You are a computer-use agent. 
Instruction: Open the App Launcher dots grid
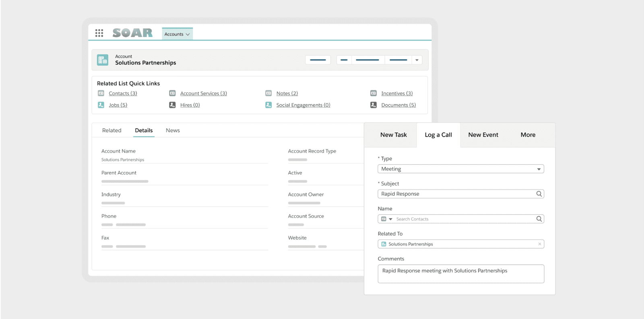(x=99, y=33)
